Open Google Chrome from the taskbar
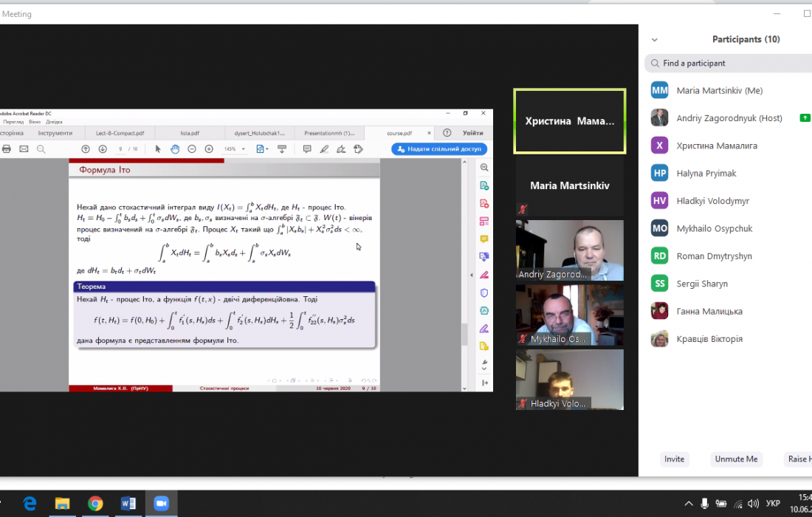This screenshot has height=517, width=812. [95, 503]
